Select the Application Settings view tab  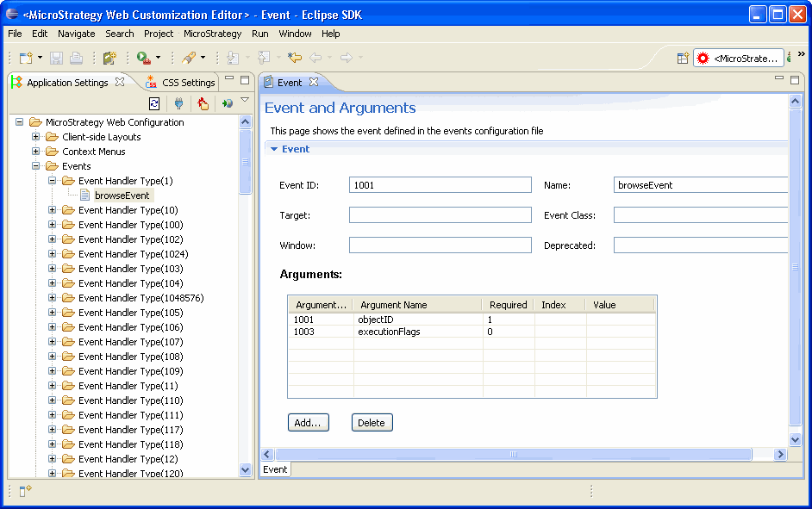[67, 82]
